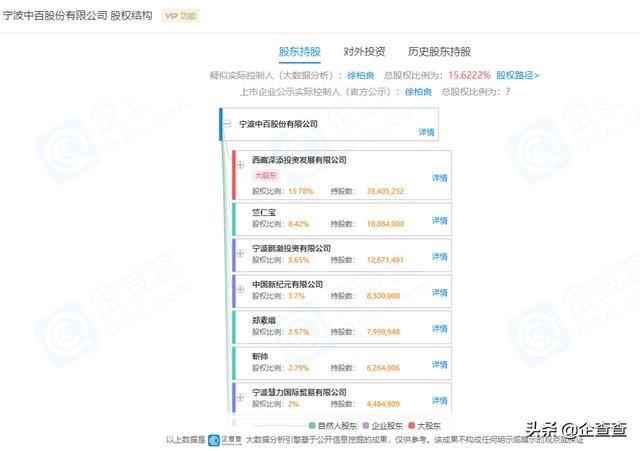The width and height of the screenshot is (640, 451).
Task: Open 详情 for 宁波鹏渤投资有限公司
Action: pos(440,256)
